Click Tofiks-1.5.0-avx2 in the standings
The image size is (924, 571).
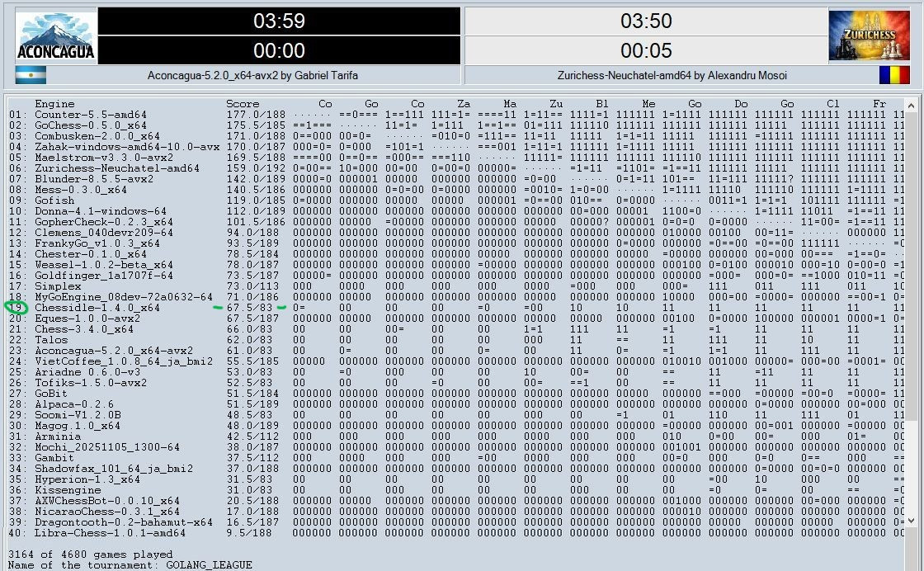(x=91, y=382)
